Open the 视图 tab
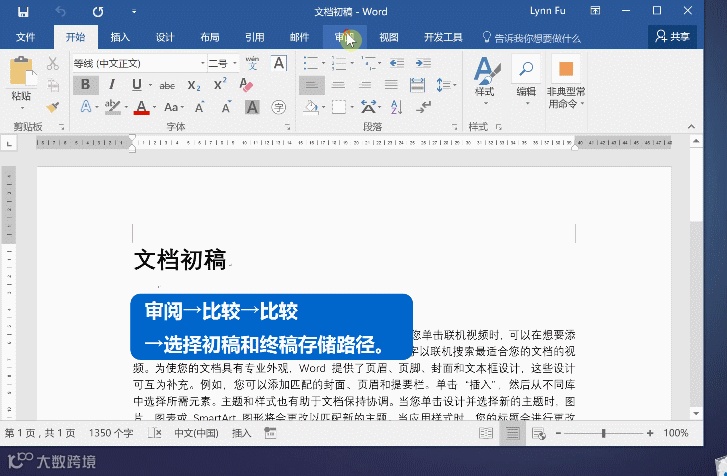The width and height of the screenshot is (727, 476). tap(389, 38)
